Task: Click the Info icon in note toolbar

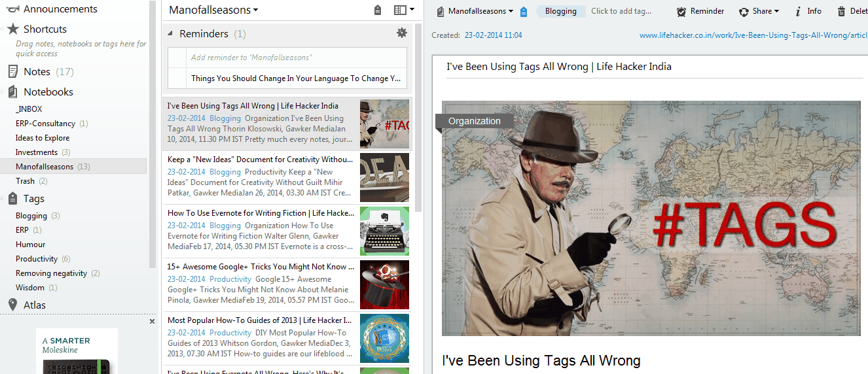Action: (x=798, y=11)
